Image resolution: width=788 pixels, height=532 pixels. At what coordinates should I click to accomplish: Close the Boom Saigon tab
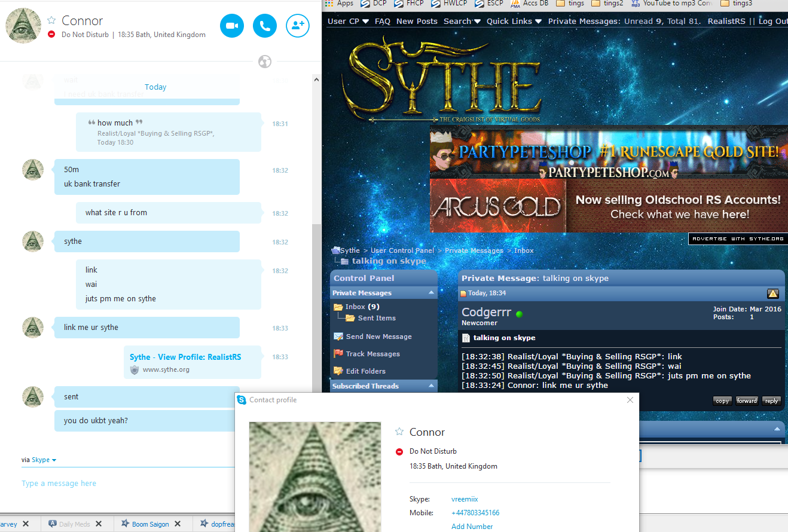(178, 524)
